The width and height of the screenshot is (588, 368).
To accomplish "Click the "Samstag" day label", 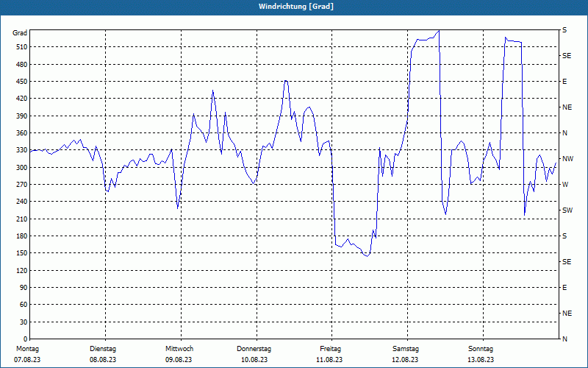I will [x=406, y=349].
